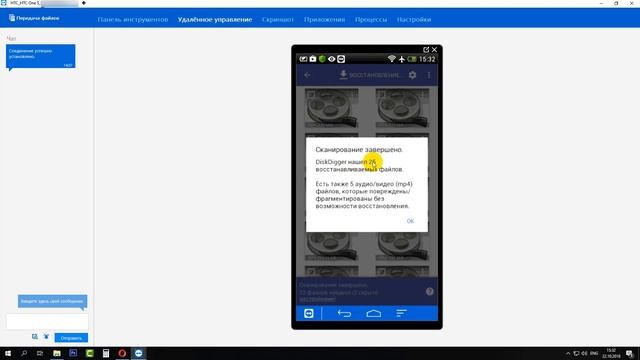
Task: Click the TeamViewer taskbar icon
Action: (138, 353)
